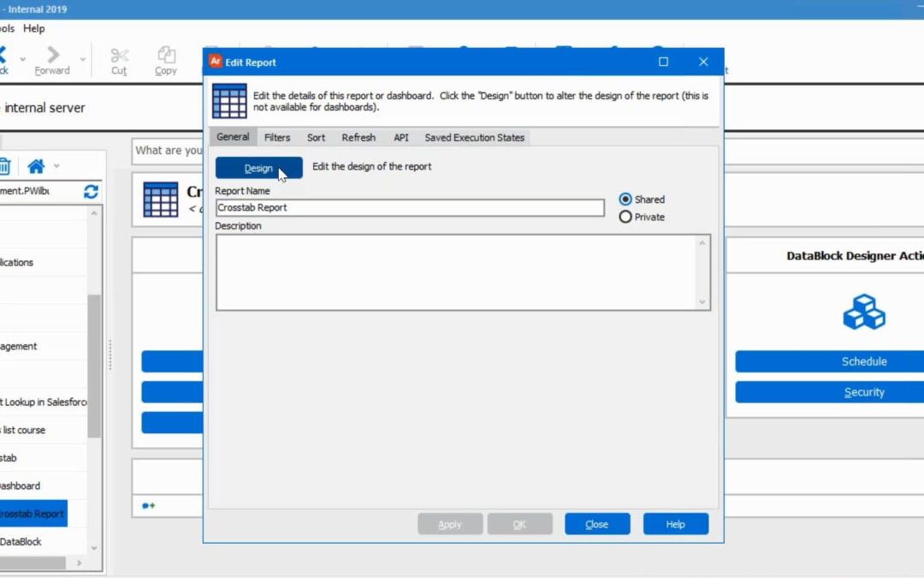Click the refresh icon beside the folder path

point(91,191)
